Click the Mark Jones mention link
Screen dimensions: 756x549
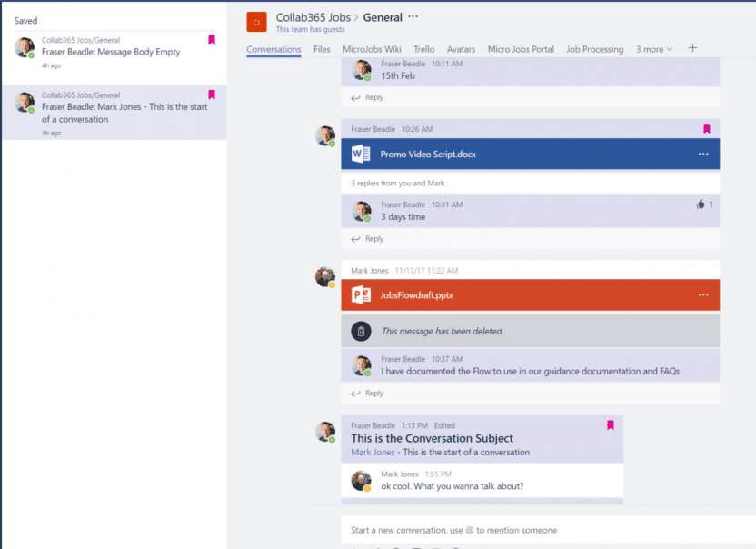click(373, 452)
